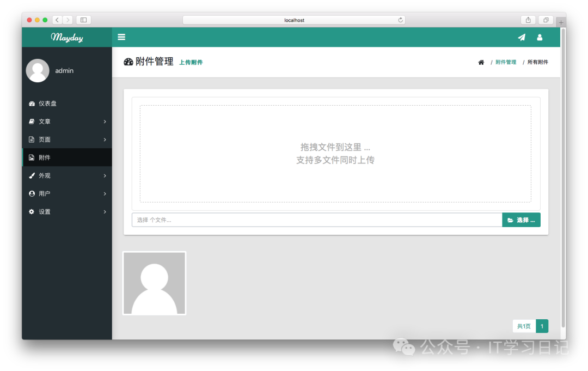Open the Safari show tabs overview icon
Viewport: 588px width, 371px height.
point(546,20)
